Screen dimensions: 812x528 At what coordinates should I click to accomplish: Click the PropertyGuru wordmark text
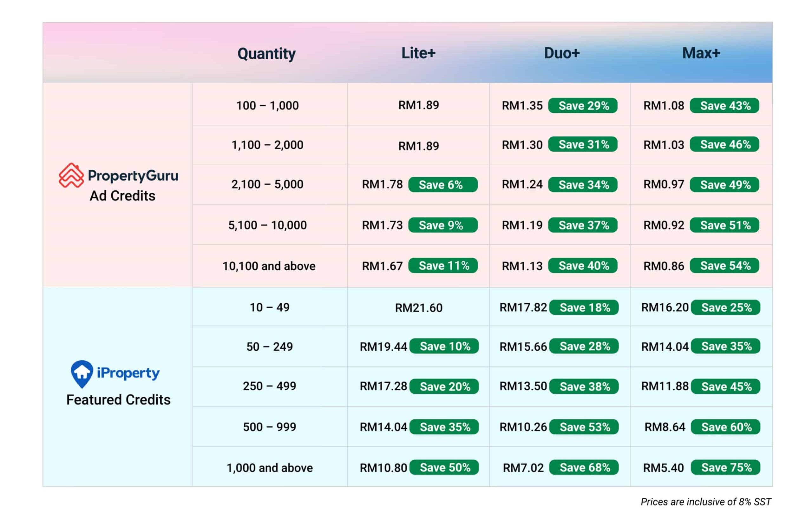click(x=133, y=175)
